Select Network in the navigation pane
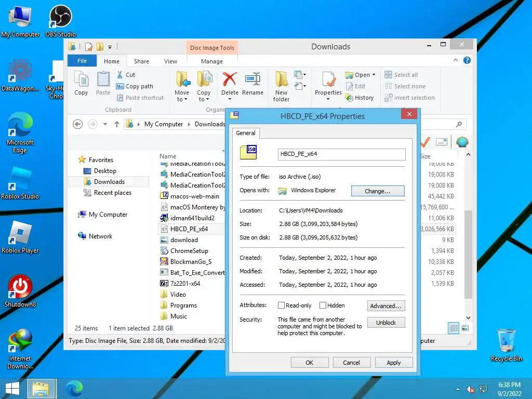This screenshot has height=399, width=532. (x=96, y=236)
